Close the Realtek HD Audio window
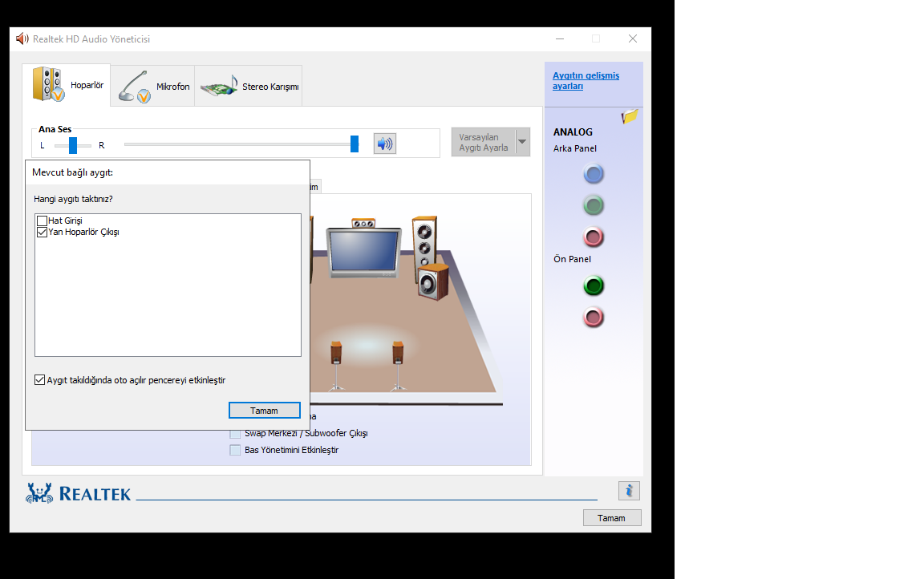924x579 pixels. (x=632, y=38)
